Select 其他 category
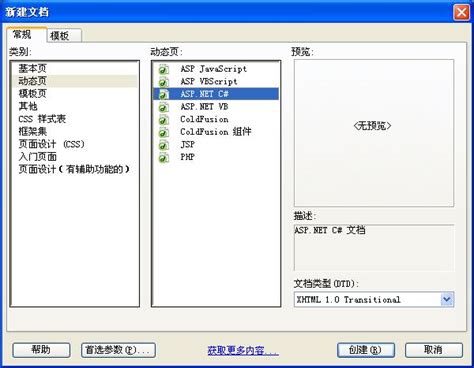The width and height of the screenshot is (474, 368). point(75,106)
